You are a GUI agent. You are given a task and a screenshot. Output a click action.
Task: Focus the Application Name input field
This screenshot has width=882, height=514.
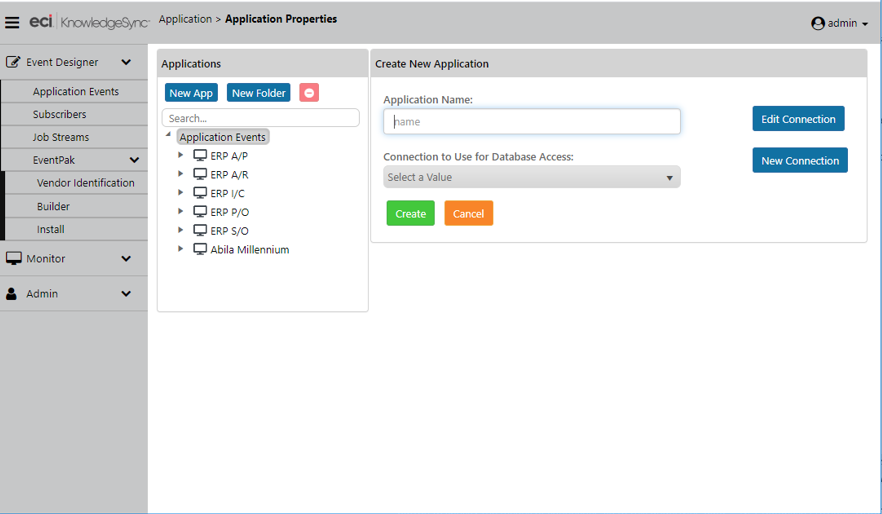(532, 121)
